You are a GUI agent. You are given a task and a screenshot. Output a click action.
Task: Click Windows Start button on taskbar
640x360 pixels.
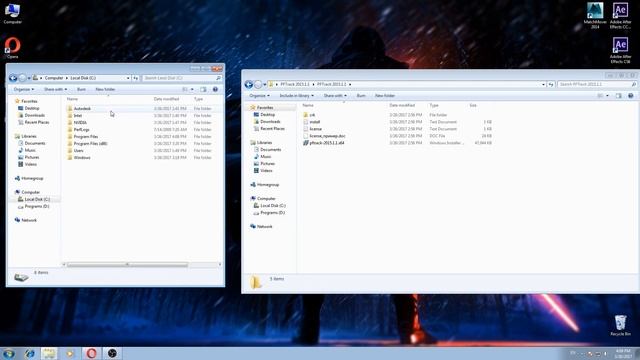coord(9,353)
